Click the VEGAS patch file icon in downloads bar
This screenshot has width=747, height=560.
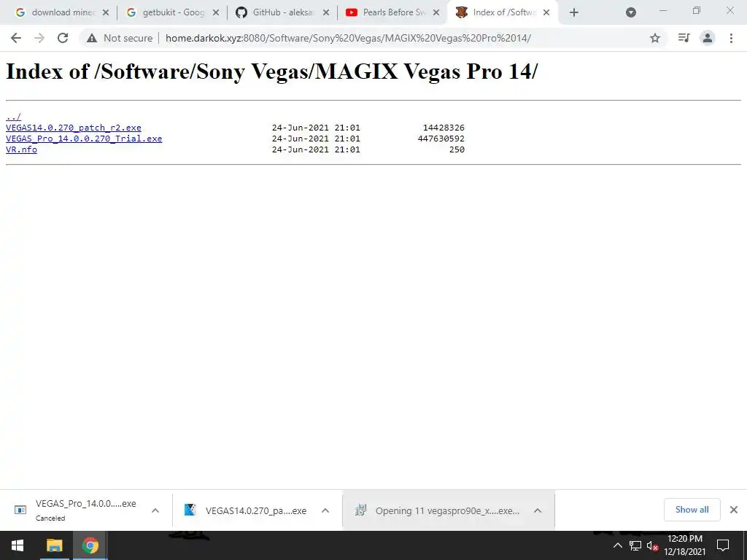[190, 510]
